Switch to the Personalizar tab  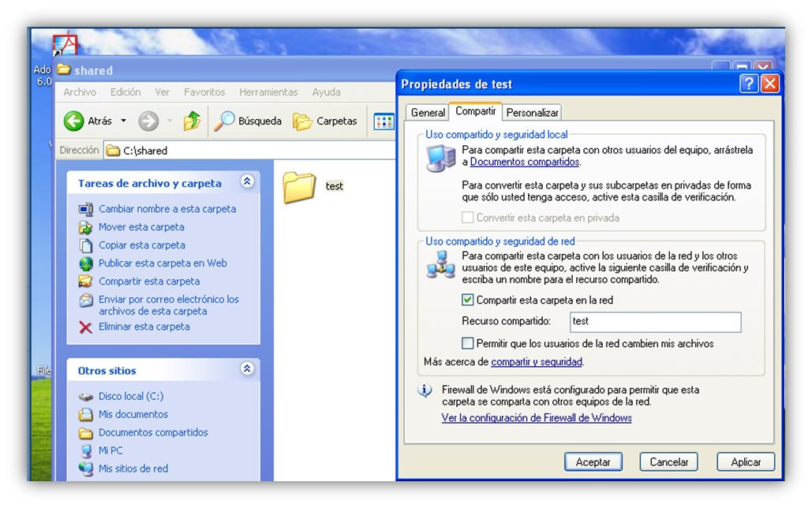pos(532,112)
